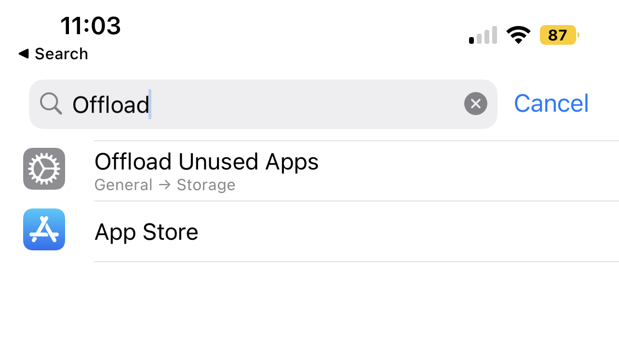Select the App Store result label
619x364 pixels.
pyautogui.click(x=147, y=232)
